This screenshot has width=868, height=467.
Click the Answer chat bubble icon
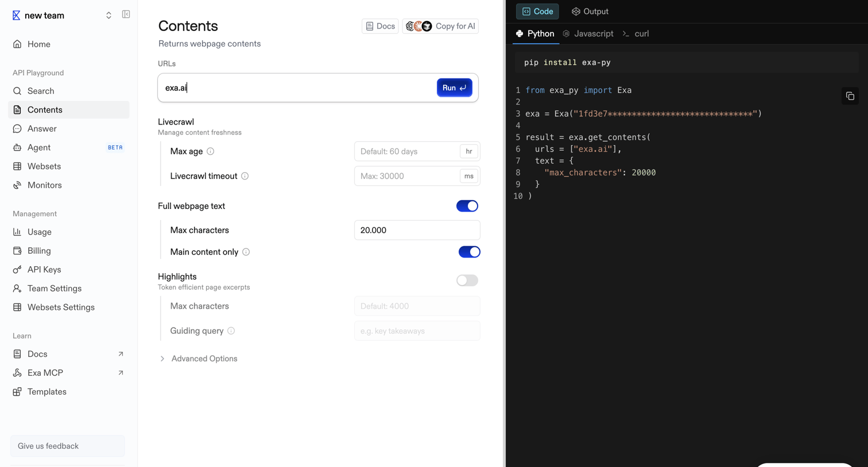(17, 129)
